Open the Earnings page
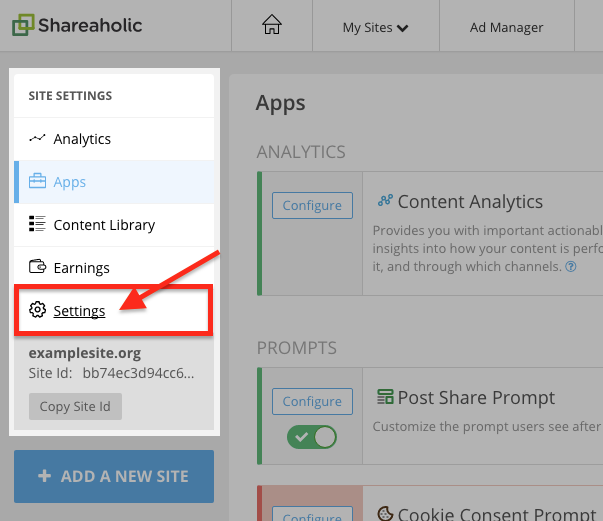The height and width of the screenshot is (521, 603). (x=114, y=268)
